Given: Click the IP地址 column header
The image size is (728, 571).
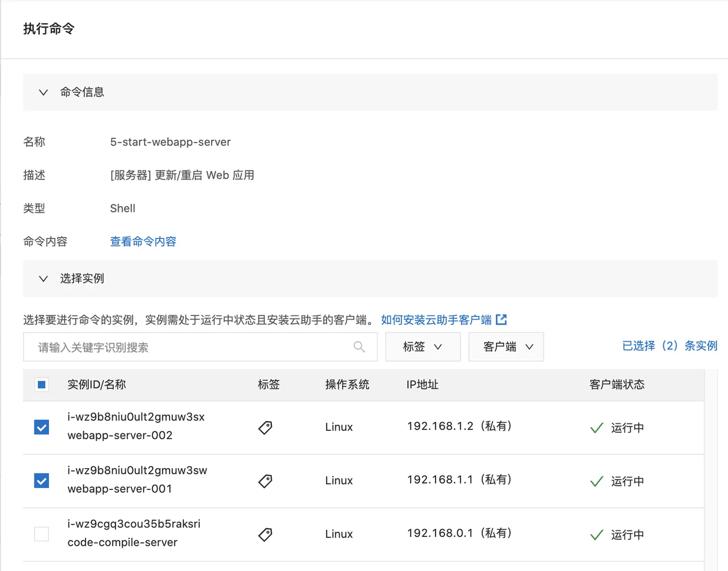Looking at the screenshot, I should pyautogui.click(x=423, y=384).
